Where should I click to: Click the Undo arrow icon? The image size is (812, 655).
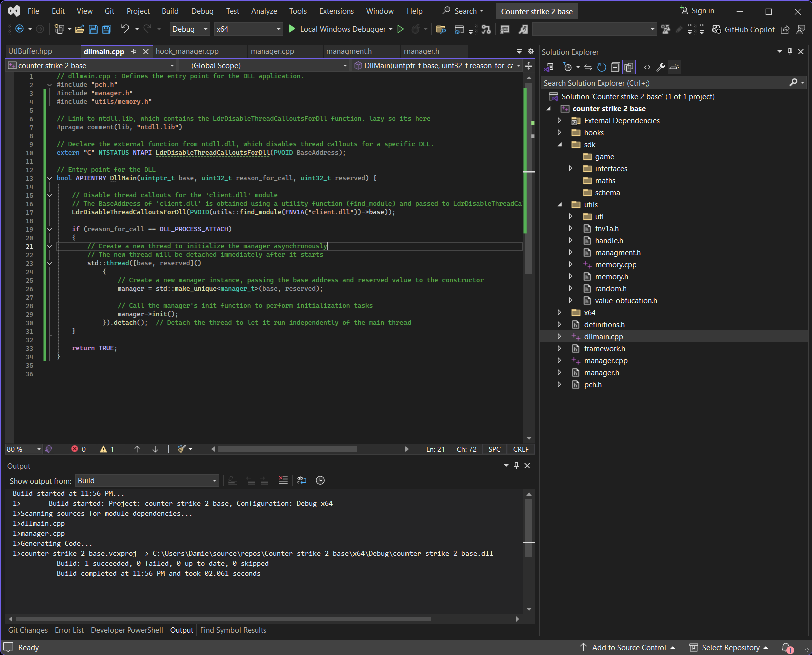click(125, 29)
